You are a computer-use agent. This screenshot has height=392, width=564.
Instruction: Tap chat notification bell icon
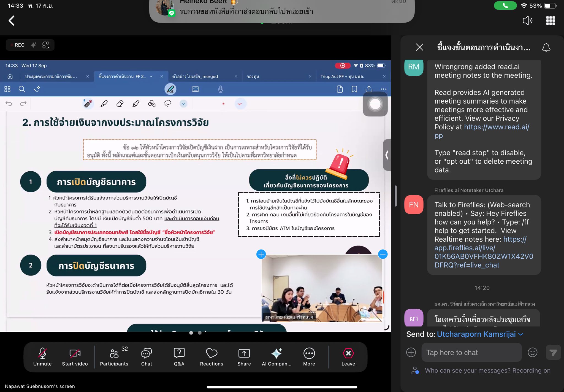pyautogui.click(x=546, y=47)
